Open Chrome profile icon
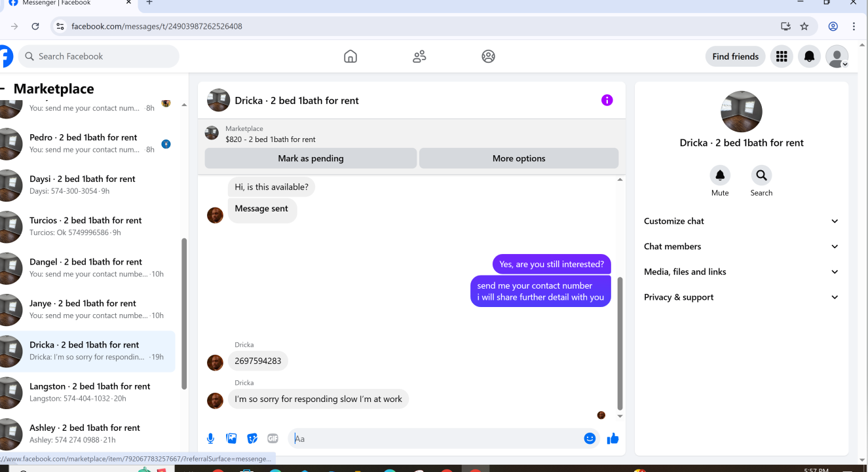Screen dimensions: 868x472 (833, 26)
